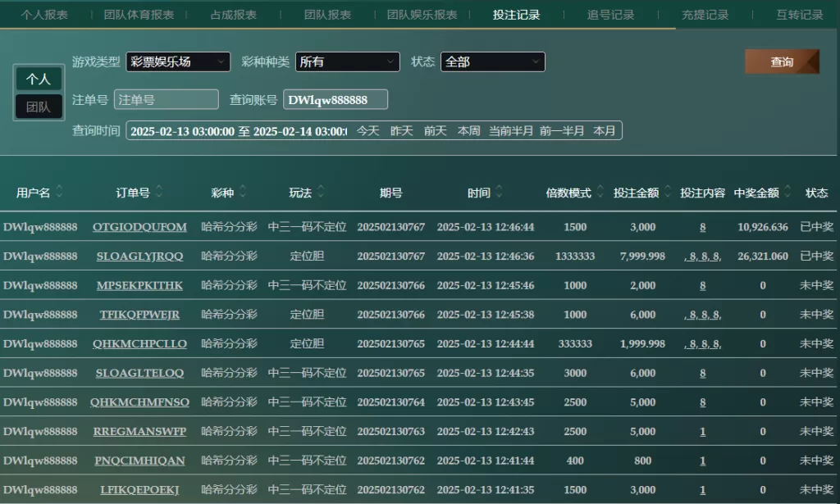Click the timestamp 2025-02-13 12:41:35

click(486, 489)
